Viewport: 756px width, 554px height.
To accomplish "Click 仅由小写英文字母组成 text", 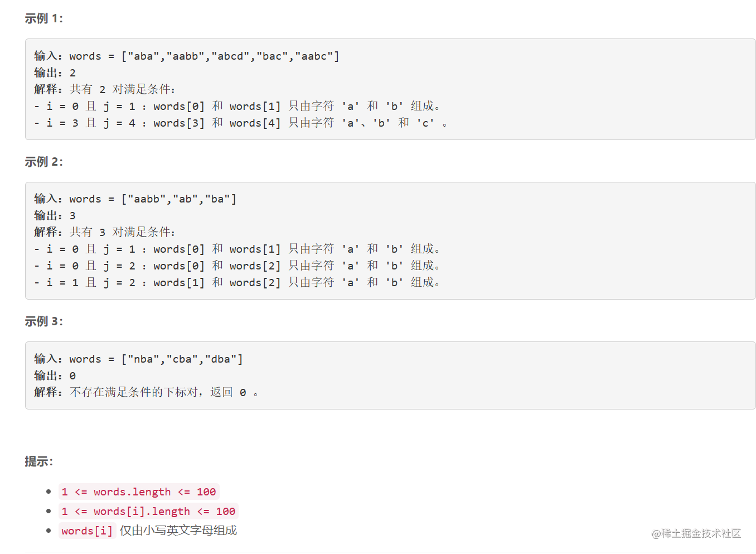I will 178,531.
